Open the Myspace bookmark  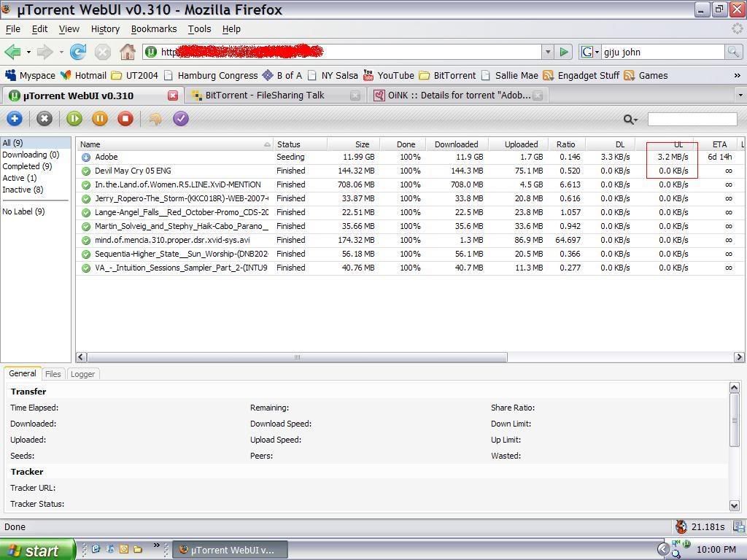(31, 75)
